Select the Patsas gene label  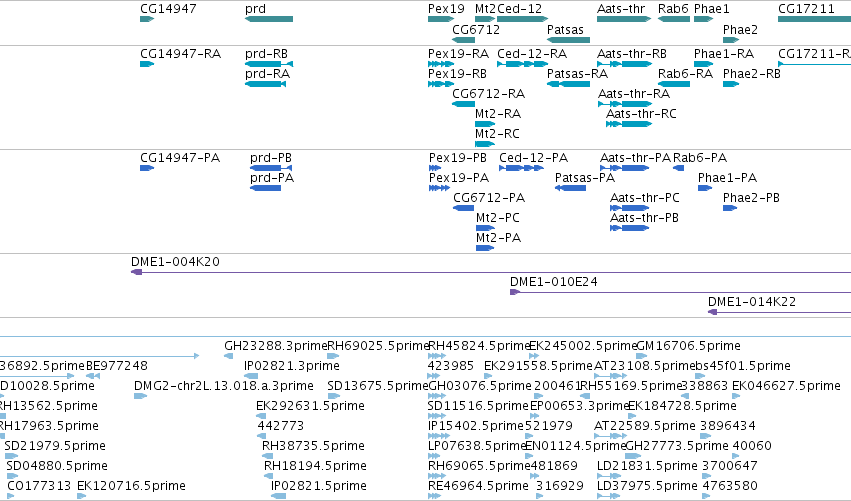(565, 29)
